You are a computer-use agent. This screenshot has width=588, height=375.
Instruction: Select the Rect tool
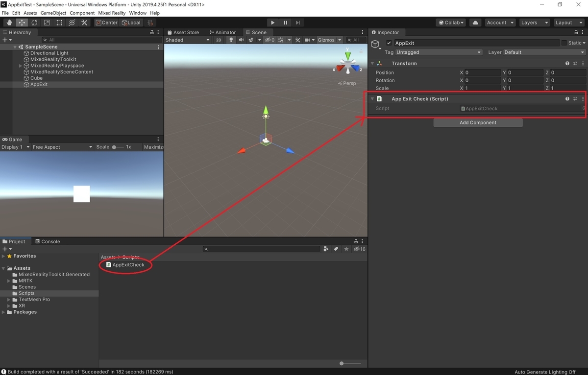pos(59,23)
